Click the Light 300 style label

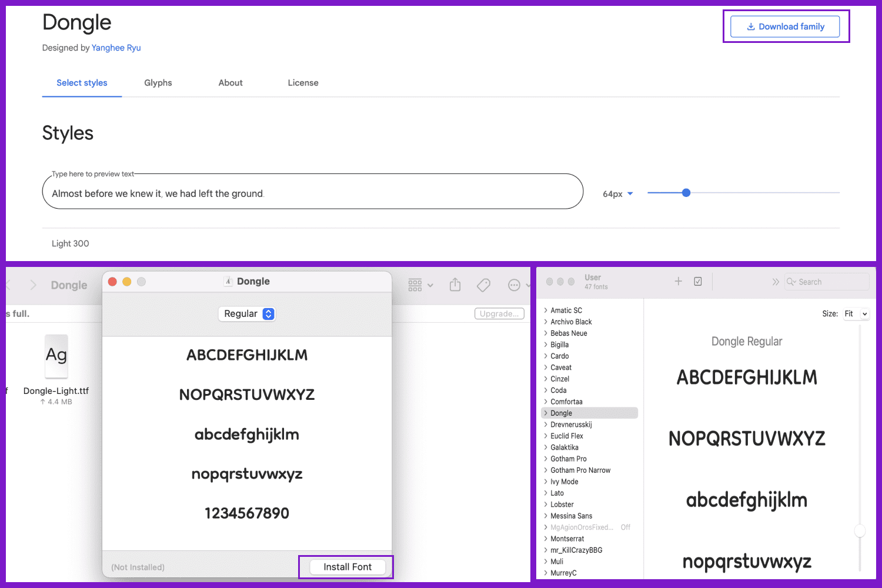[x=71, y=243]
